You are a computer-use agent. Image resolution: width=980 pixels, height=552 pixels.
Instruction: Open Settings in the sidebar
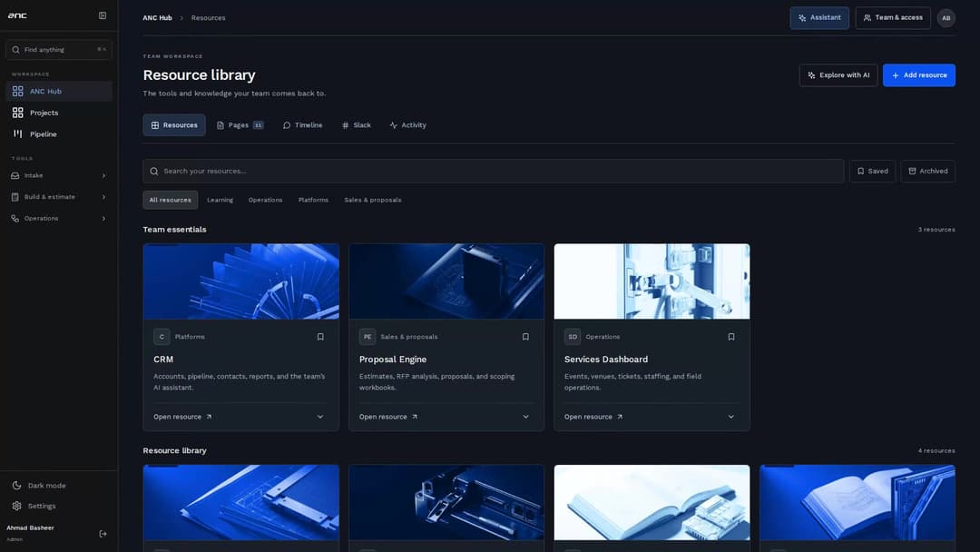(x=59, y=506)
